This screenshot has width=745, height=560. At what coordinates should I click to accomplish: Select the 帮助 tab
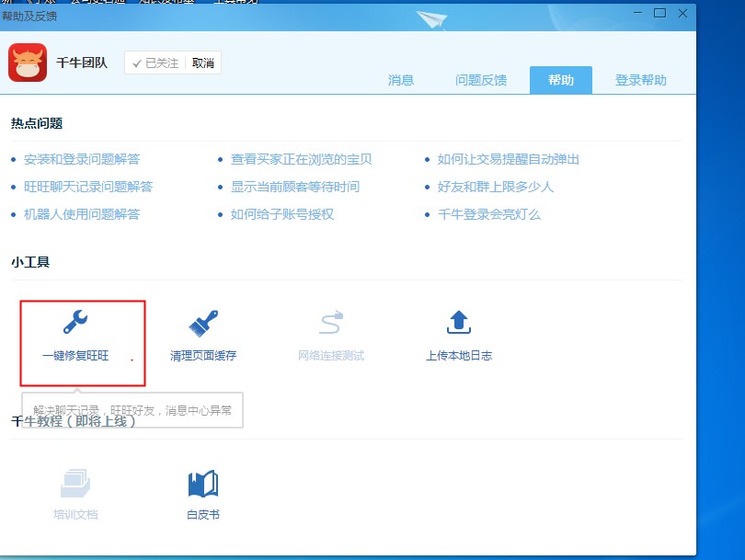pyautogui.click(x=561, y=80)
